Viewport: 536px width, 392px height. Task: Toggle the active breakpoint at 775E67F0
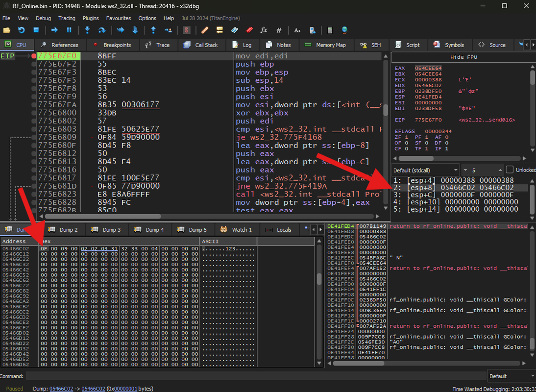click(33, 56)
